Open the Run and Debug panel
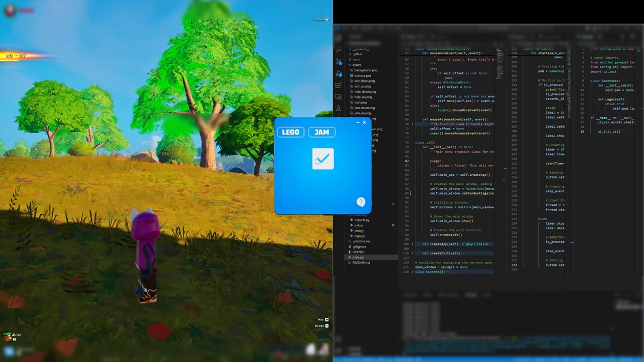The height and width of the screenshot is (362, 644). tap(339, 74)
